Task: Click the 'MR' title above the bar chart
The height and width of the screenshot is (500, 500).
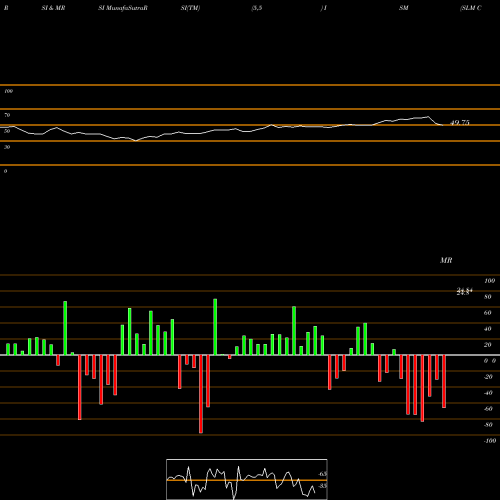Action: coord(446,260)
